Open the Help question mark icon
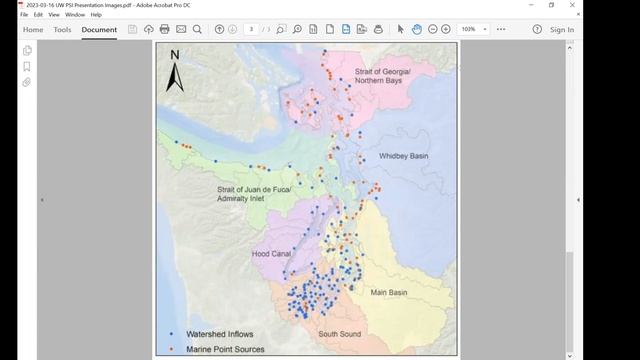 [537, 29]
